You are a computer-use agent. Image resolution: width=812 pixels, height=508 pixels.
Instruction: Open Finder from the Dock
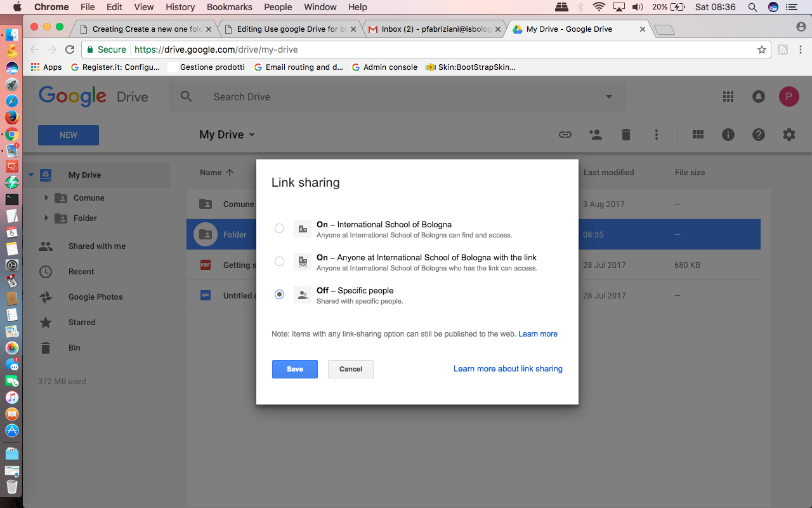pos(11,34)
